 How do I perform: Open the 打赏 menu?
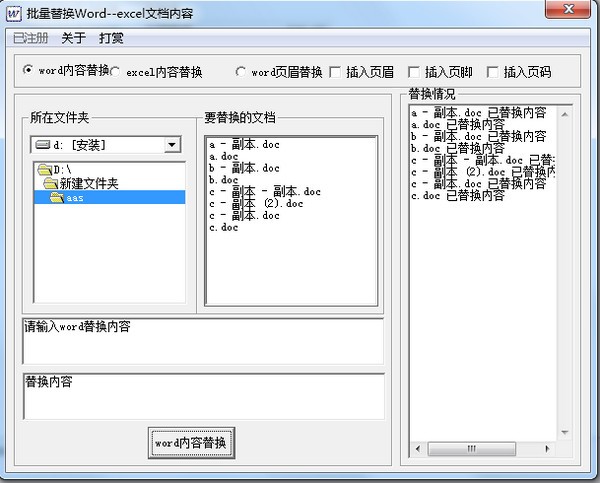pyautogui.click(x=111, y=38)
